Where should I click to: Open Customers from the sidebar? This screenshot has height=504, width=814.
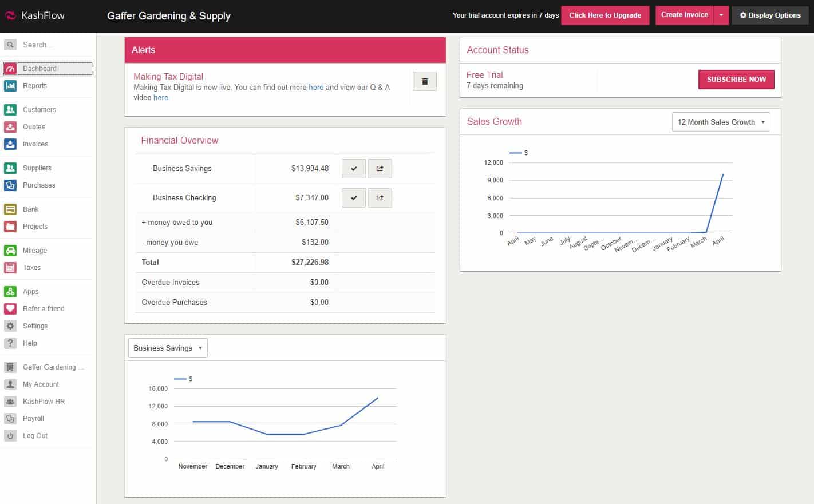tap(39, 110)
